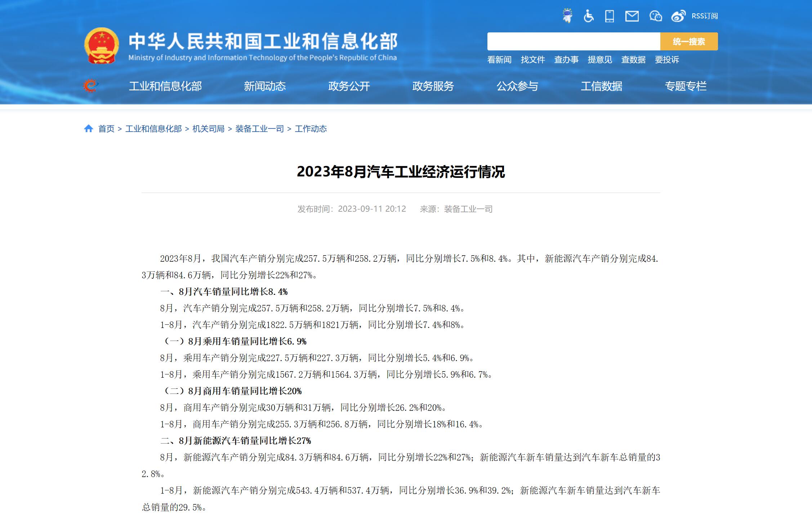Image resolution: width=812 pixels, height=517 pixels.
Task: Click heading 一、8月汽车销量同比增长8.4%
Action: 224,292
